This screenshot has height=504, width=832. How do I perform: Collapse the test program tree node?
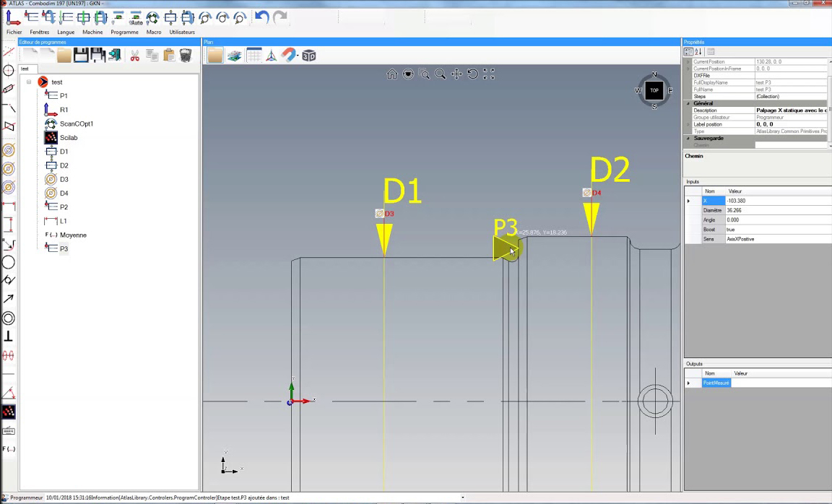click(x=29, y=82)
